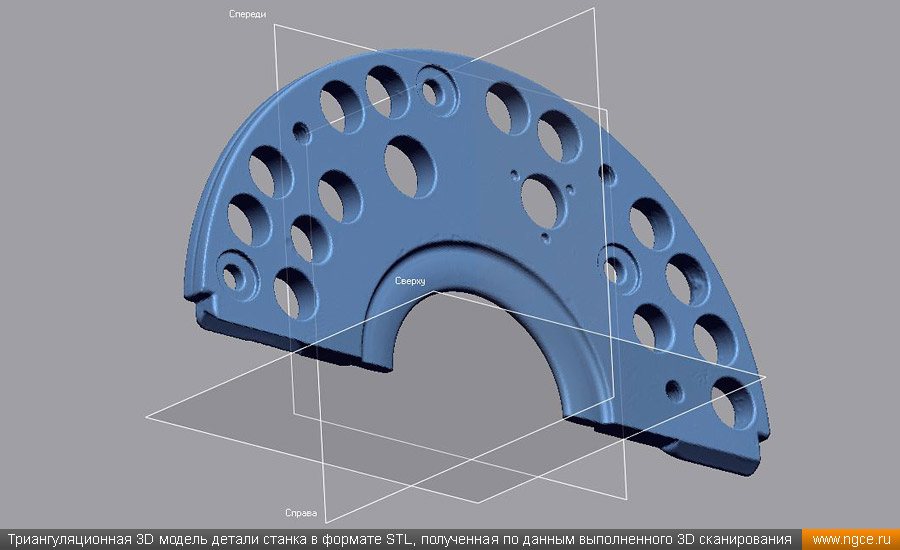Open the www.ngce.ru link
The image size is (900, 550).
(851, 540)
